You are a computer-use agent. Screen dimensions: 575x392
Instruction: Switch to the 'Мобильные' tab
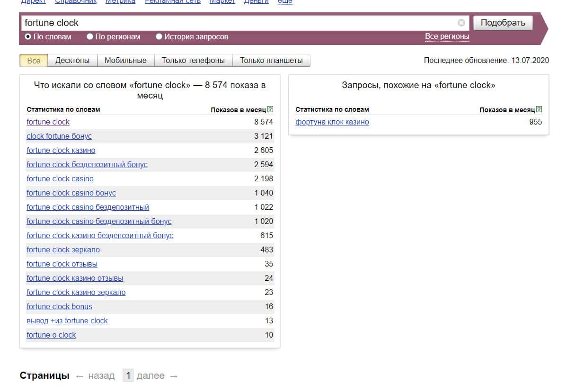pos(125,61)
